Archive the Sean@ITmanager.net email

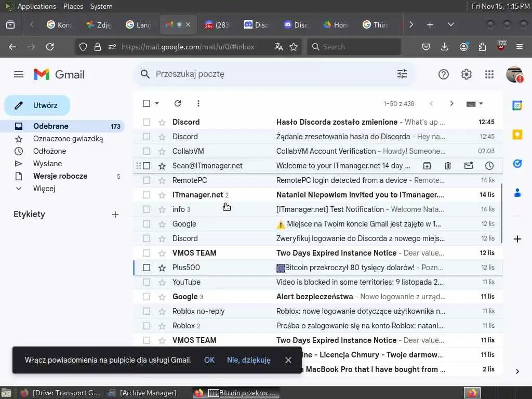tap(427, 166)
